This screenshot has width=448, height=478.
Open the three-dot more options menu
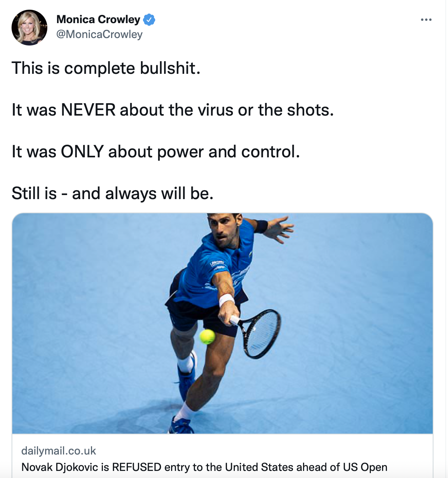426,19
